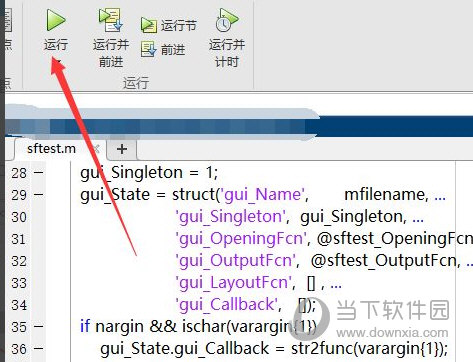Close the sftest.m tab
473x362 pixels.
click(x=96, y=149)
